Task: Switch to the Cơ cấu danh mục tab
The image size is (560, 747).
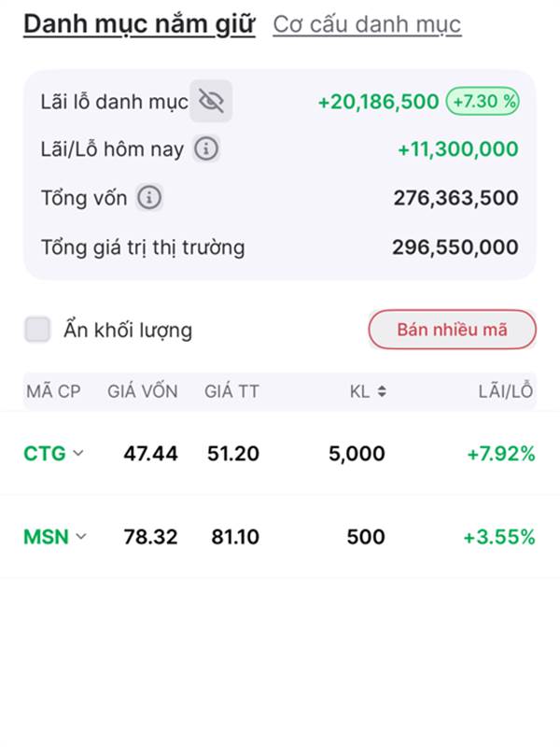Action: [367, 24]
